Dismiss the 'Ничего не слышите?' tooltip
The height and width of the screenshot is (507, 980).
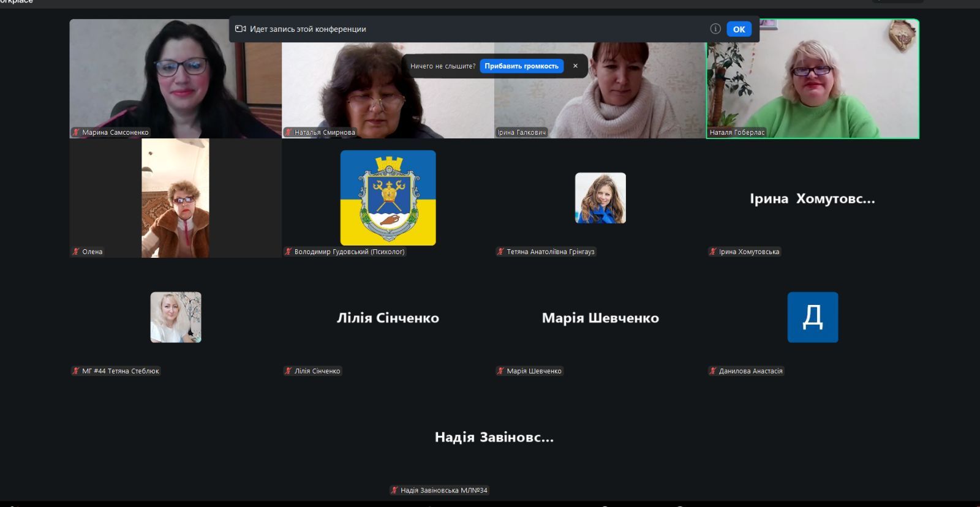coord(575,66)
